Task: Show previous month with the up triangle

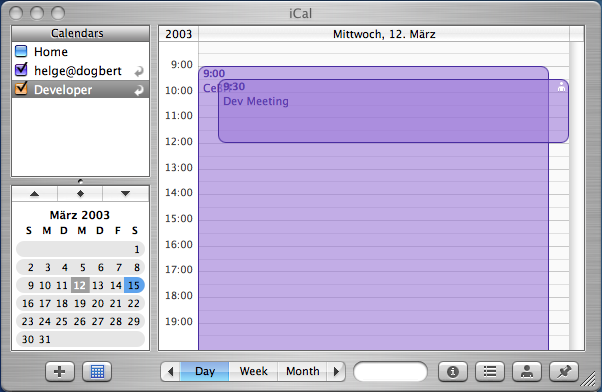Action: pyautogui.click(x=35, y=194)
